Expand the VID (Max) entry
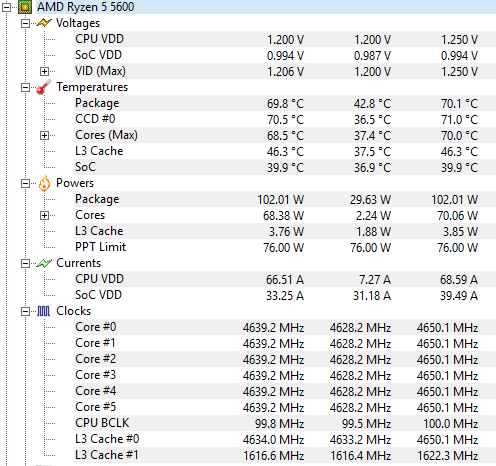 (44, 71)
